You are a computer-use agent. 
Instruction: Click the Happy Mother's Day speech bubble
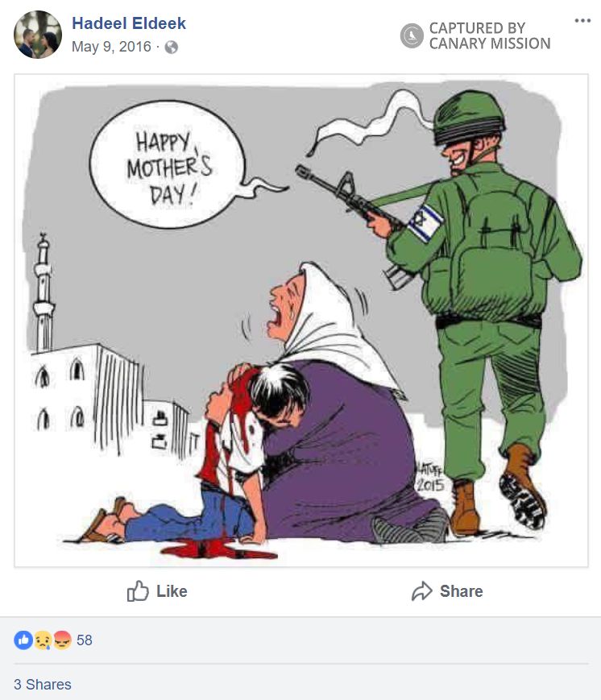tap(168, 165)
